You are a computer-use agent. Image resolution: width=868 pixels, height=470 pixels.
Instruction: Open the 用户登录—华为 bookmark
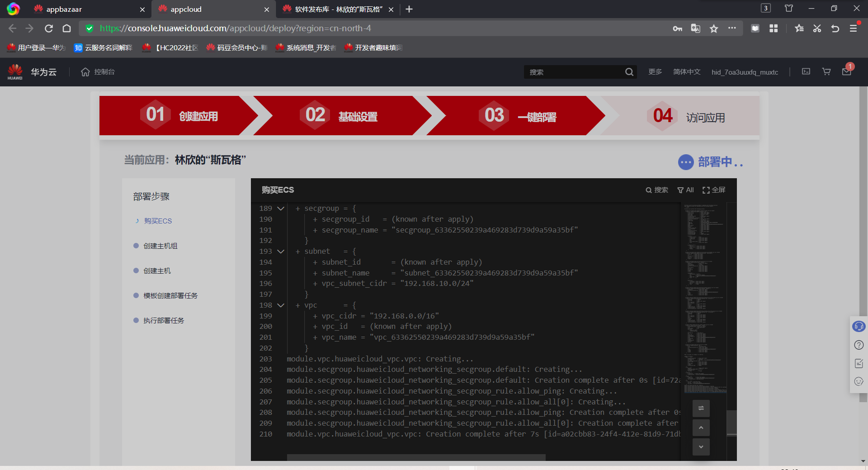(37, 47)
